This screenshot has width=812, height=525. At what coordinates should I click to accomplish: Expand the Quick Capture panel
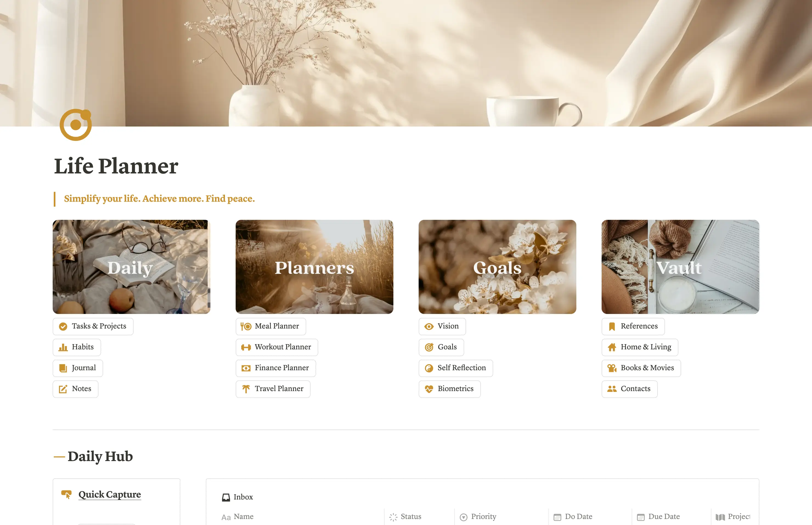click(109, 494)
